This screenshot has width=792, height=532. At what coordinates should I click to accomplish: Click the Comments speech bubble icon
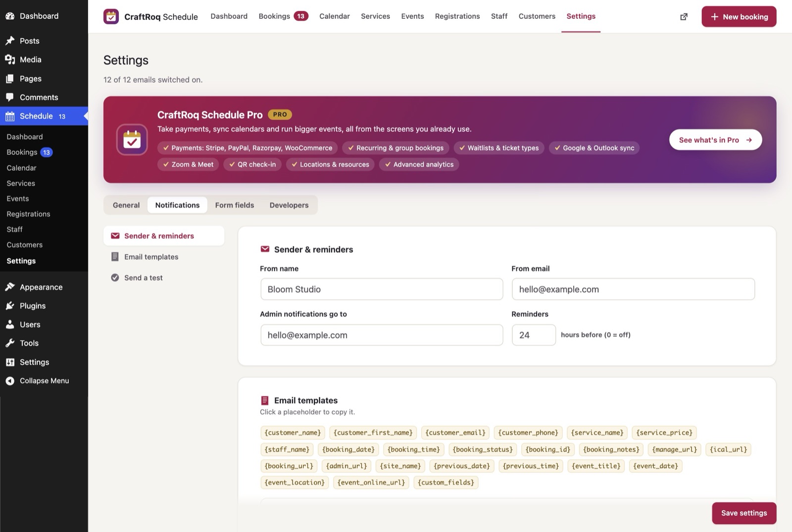[10, 97]
